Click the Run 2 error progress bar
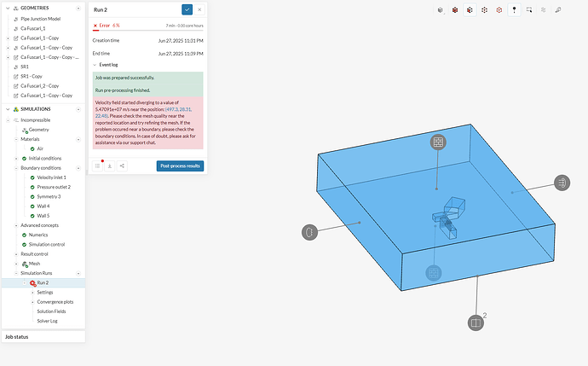The image size is (588, 366). pyautogui.click(x=147, y=31)
